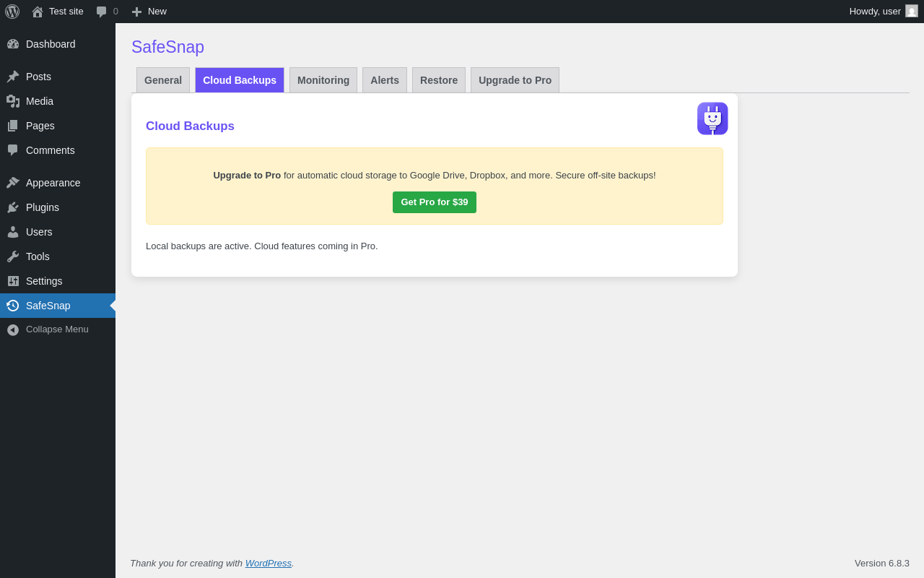Click the user avatar in admin bar

pyautogui.click(x=912, y=11)
